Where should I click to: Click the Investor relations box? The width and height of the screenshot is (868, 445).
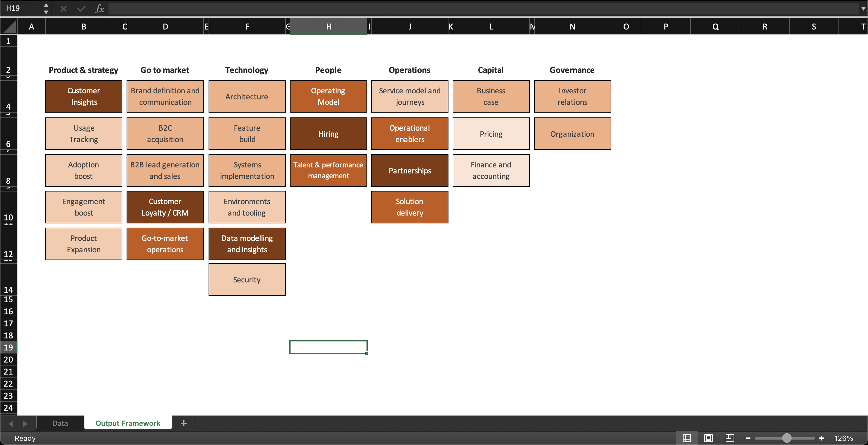click(573, 96)
